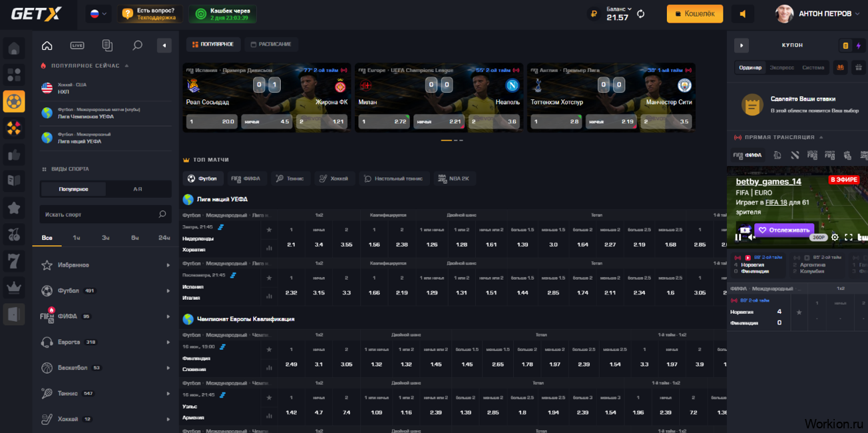Open the orange wheel games icon in sidebar
Image resolution: width=868 pixels, height=433 pixels.
pyautogui.click(x=13, y=128)
